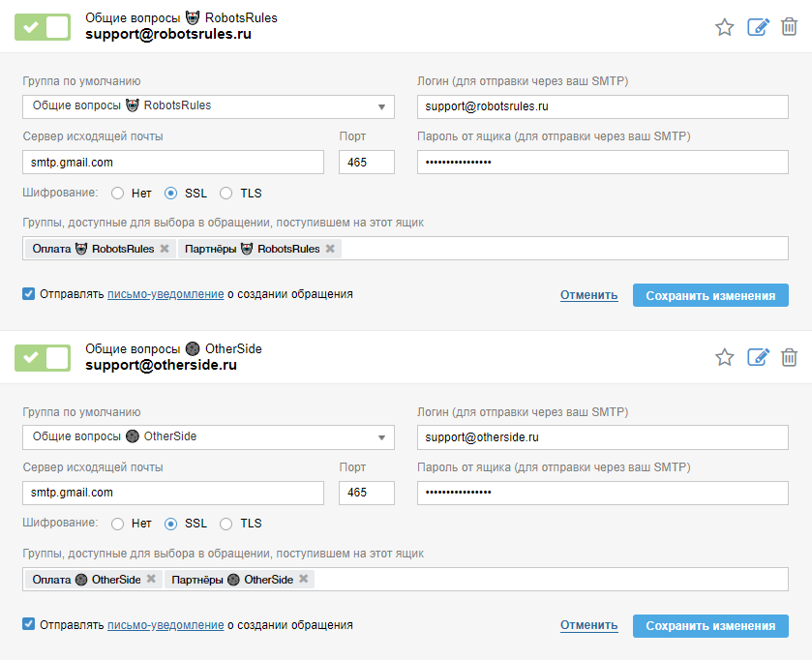812x660 pixels.
Task: Remove the Партнёры OtherSide group tag
Action: [x=304, y=580]
